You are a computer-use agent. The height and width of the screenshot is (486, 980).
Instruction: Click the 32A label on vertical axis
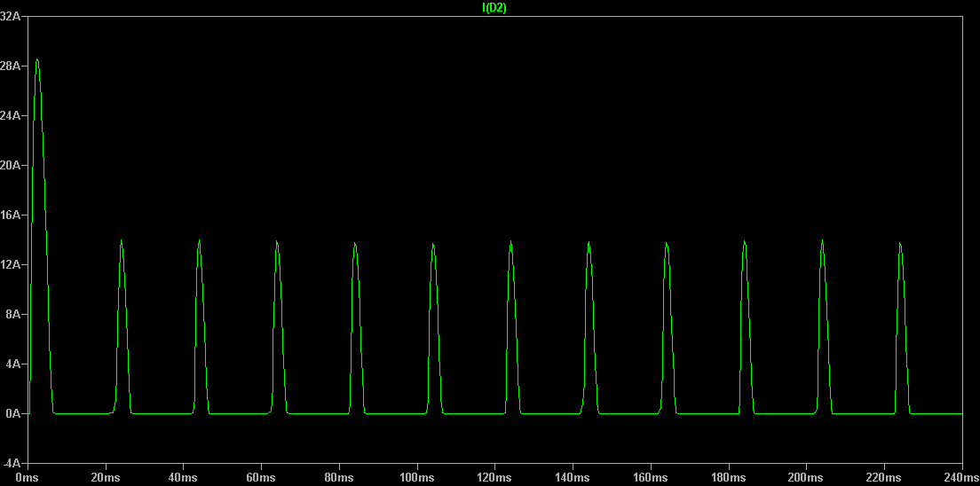point(12,17)
